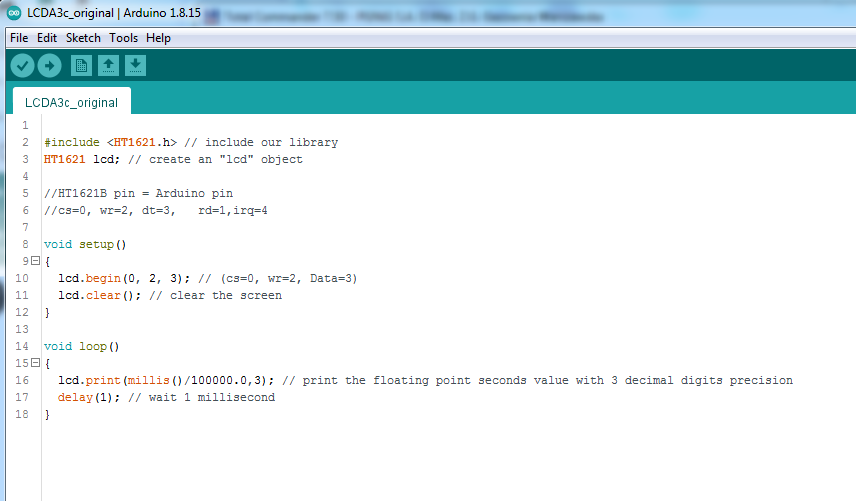
Task: Collapse the setup() function fold marker
Action: tap(35, 261)
